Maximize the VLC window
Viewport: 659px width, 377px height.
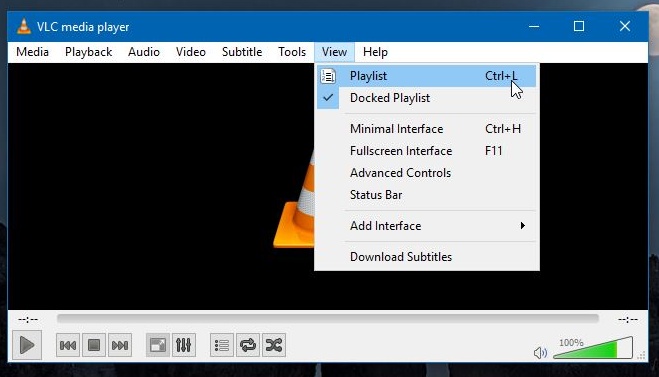579,26
